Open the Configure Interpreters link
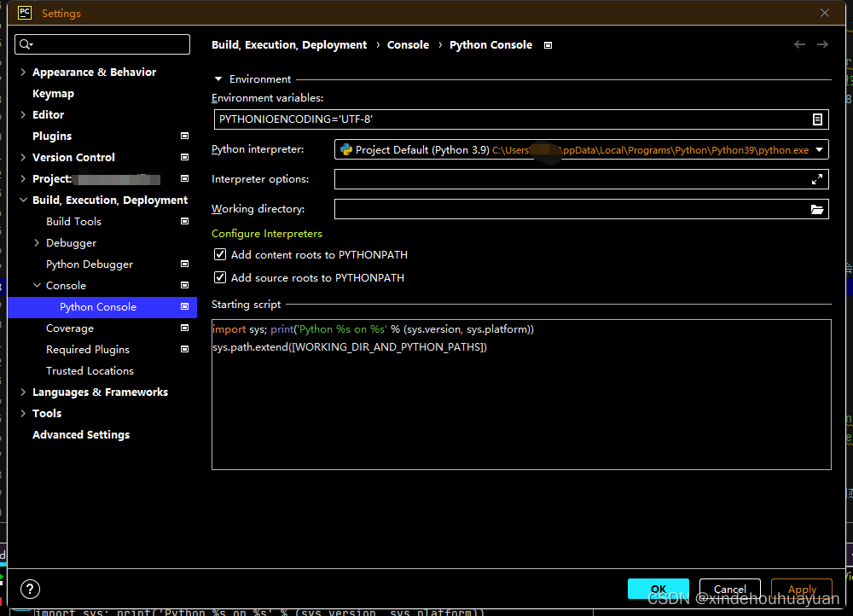 (x=266, y=234)
